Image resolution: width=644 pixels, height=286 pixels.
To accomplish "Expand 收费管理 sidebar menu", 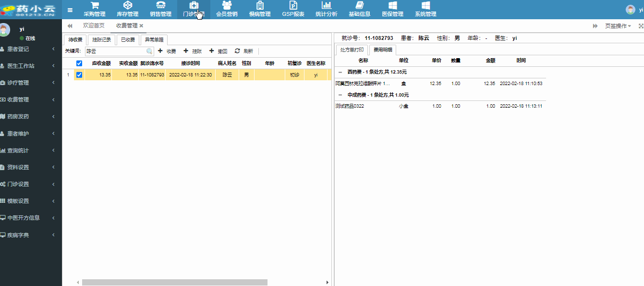I will [x=31, y=99].
